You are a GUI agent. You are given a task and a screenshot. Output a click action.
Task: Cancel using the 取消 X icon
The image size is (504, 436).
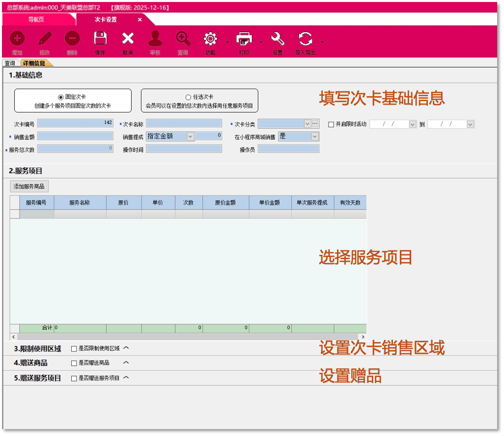tap(128, 39)
